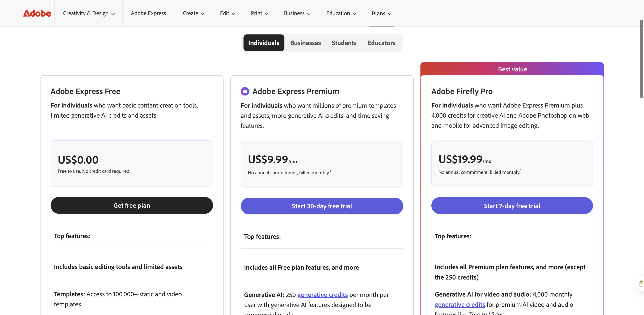644x315 pixels.
Task: Click the Premium crown icon
Action: click(x=245, y=91)
